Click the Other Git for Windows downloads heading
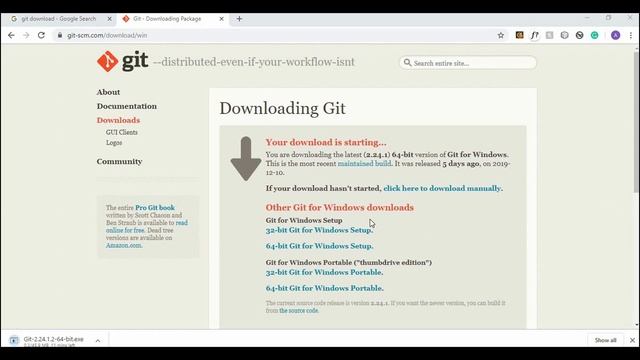Viewport: 640px width, 360px height. pyautogui.click(x=340, y=207)
